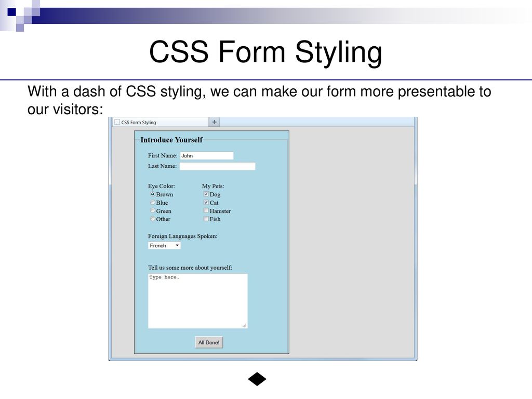Uncheck the Dog pet checkbox
Viewport: 532px width, 399px height.
206,194
